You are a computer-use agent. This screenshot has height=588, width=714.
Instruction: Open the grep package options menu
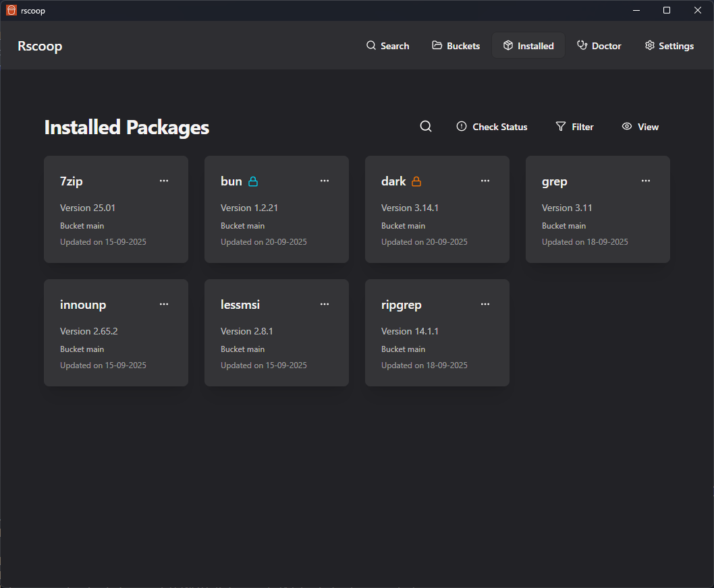click(x=646, y=181)
